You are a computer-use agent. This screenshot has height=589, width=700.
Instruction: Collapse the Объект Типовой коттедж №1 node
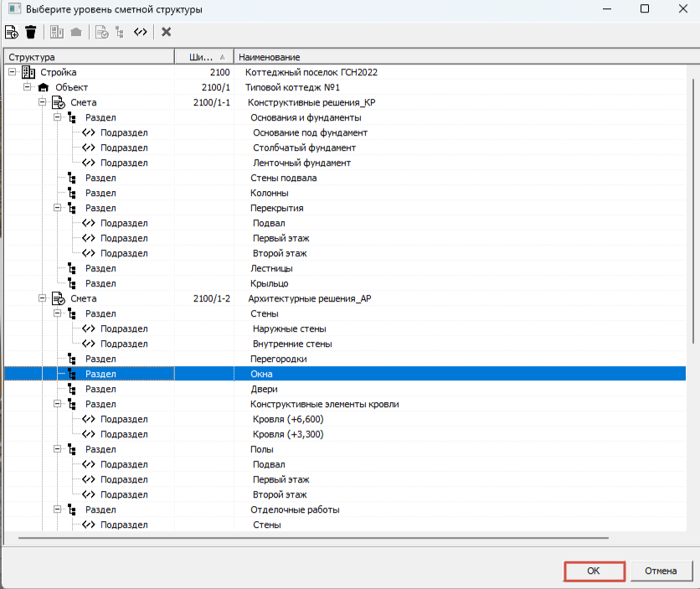[28, 87]
